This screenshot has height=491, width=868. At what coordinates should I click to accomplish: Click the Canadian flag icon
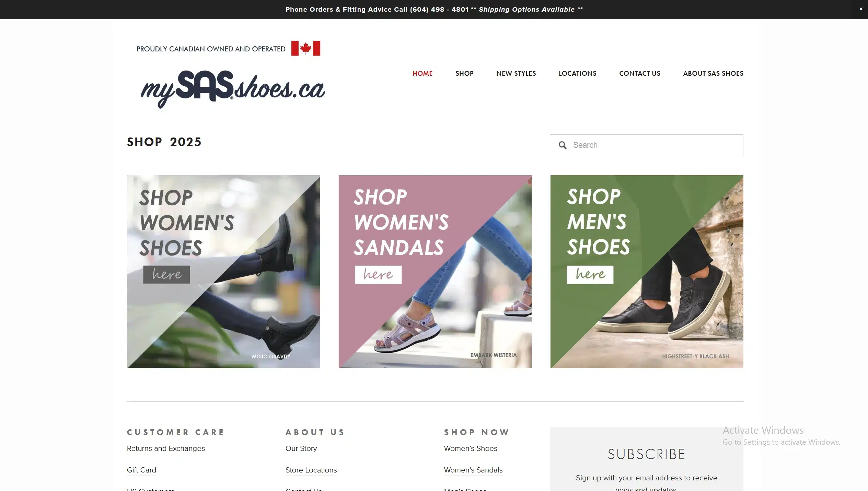pyautogui.click(x=305, y=48)
